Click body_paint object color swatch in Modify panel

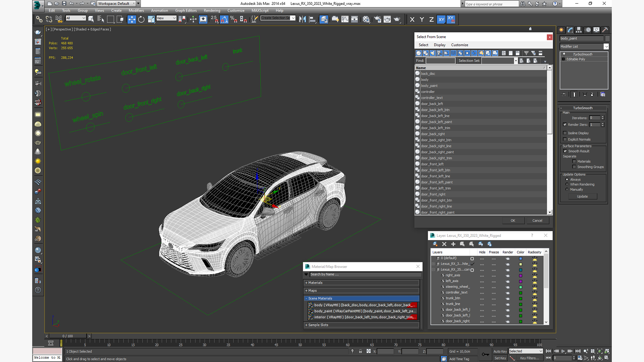pos(607,39)
